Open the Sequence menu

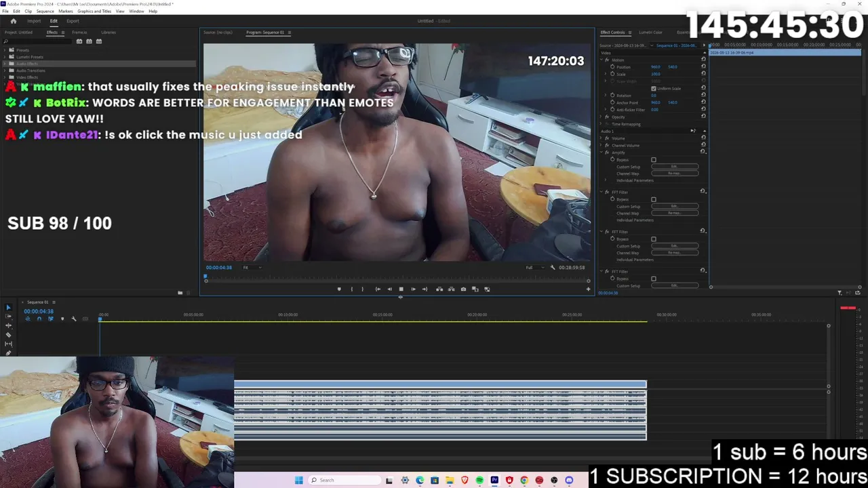pyautogui.click(x=45, y=12)
